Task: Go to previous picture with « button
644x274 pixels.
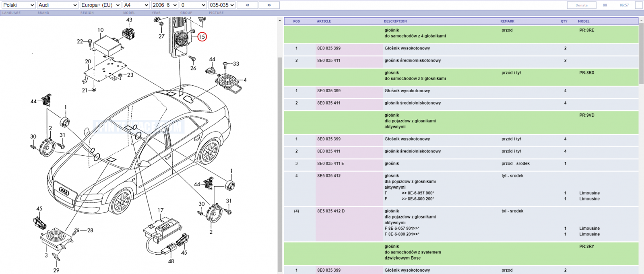Action: (x=248, y=5)
